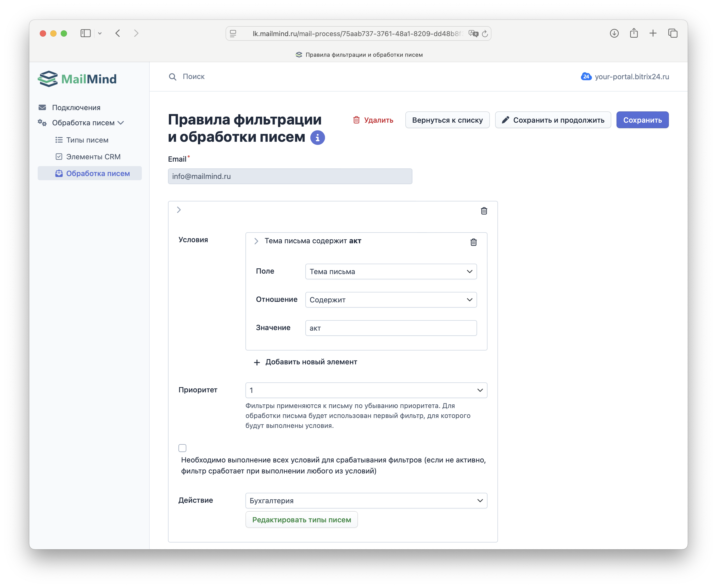Click the Значение input field
The height and width of the screenshot is (588, 717).
click(x=391, y=328)
